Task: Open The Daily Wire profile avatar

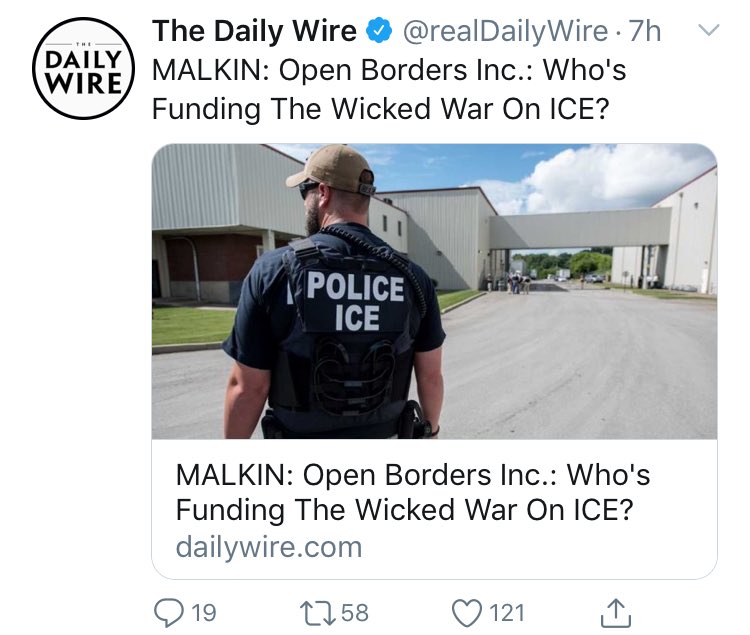Action: pyautogui.click(x=84, y=69)
